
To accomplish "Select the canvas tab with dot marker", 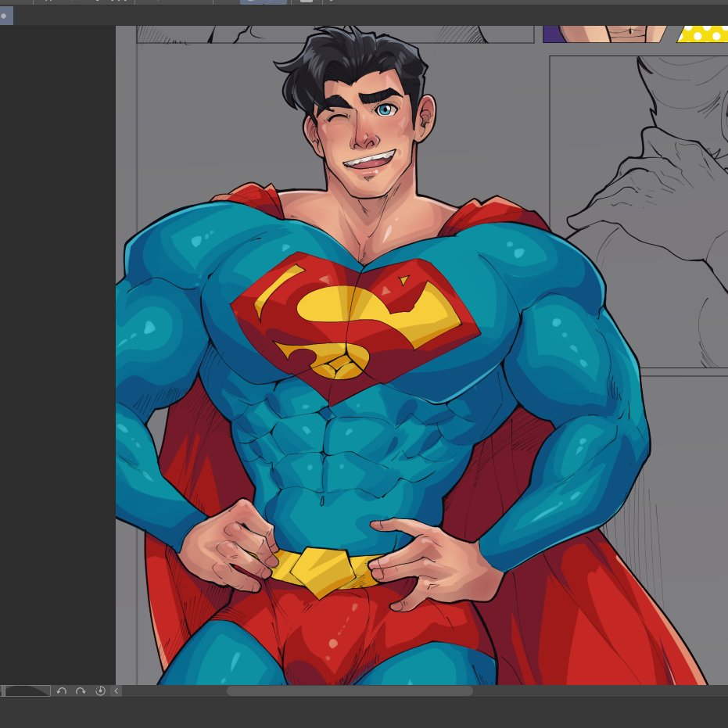I will tap(5, 16).
